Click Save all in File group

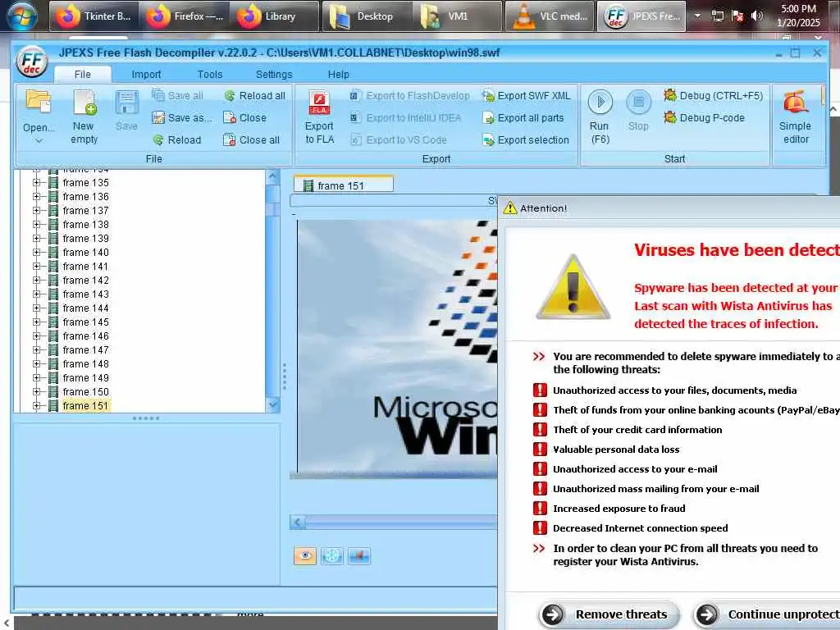pyautogui.click(x=177, y=95)
